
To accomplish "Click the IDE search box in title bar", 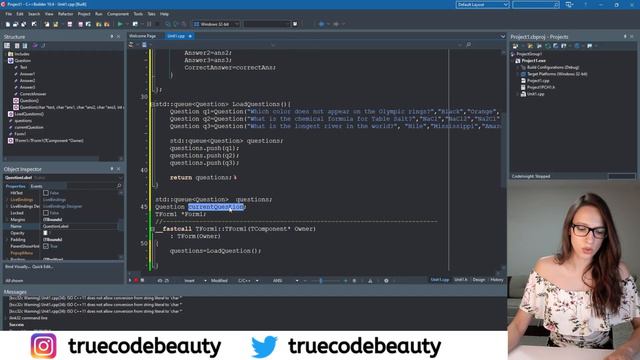I will coord(536,4).
